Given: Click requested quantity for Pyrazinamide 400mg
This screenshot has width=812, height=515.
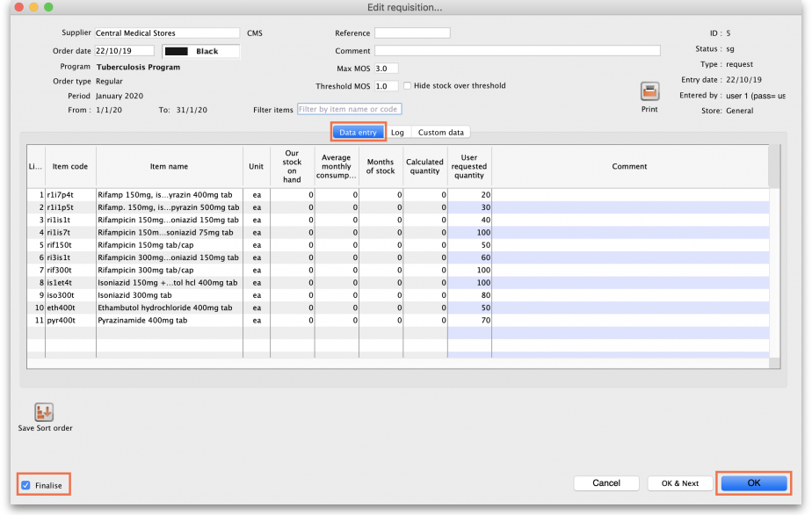Looking at the screenshot, I should tap(469, 321).
